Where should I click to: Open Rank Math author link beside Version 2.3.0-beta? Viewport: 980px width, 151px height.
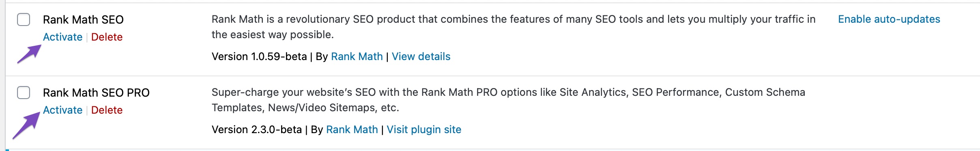[x=352, y=129]
